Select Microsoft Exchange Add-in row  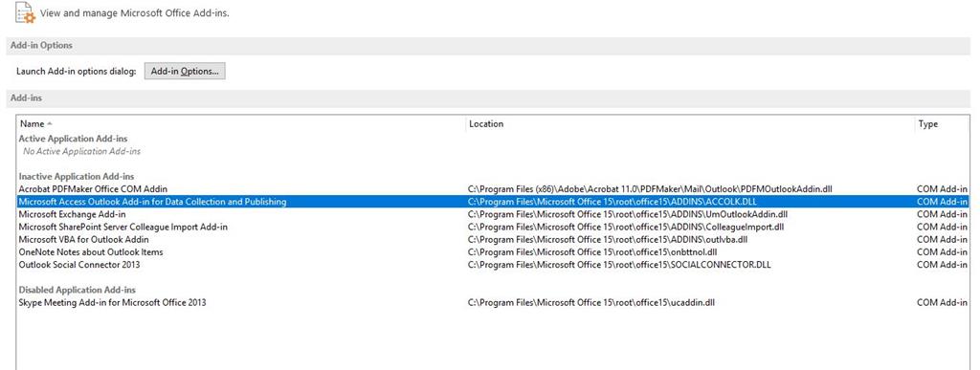coord(493,214)
